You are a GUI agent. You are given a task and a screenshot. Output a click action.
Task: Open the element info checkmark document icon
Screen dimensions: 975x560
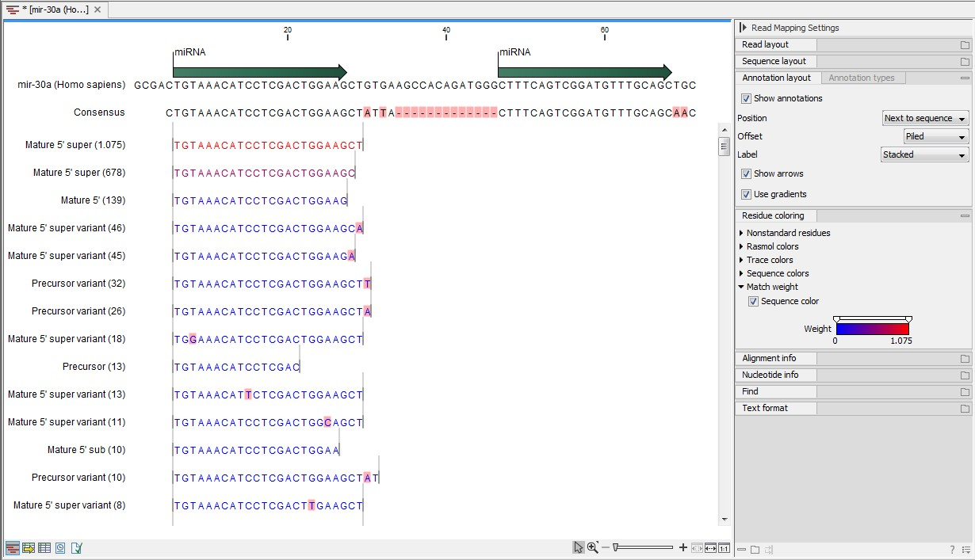coord(77,548)
